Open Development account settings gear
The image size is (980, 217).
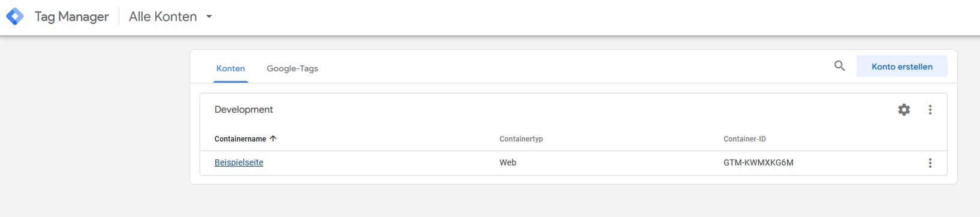point(904,110)
